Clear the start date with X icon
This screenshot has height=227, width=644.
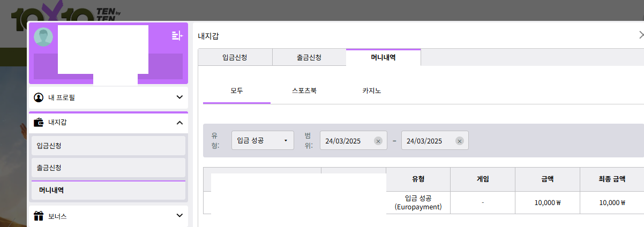click(x=378, y=141)
